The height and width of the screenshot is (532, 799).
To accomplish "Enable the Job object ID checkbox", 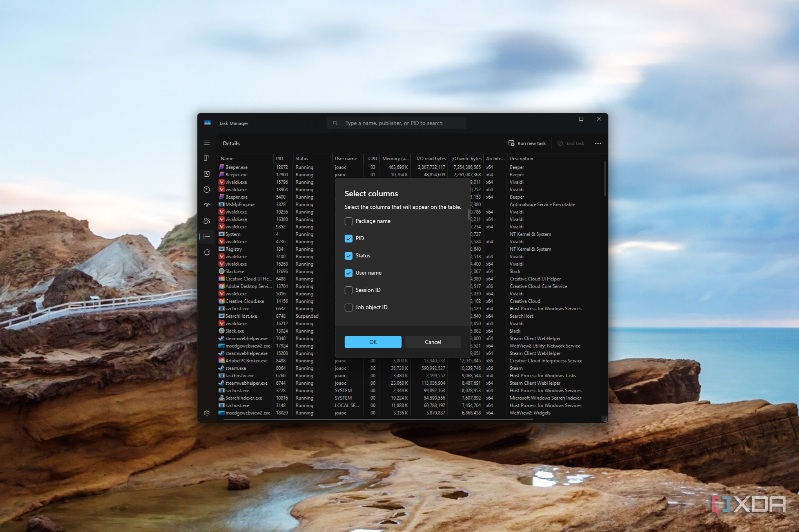I will pos(349,308).
